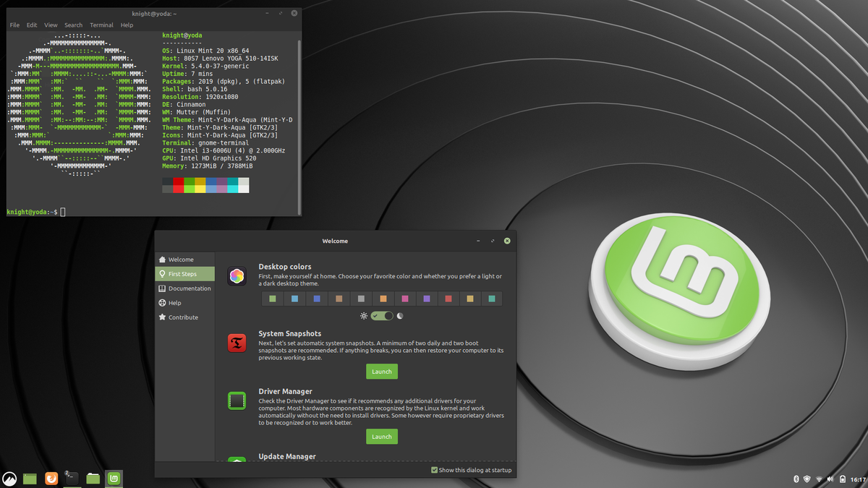Open the Search menu in terminal
The width and height of the screenshot is (868, 488).
click(73, 25)
